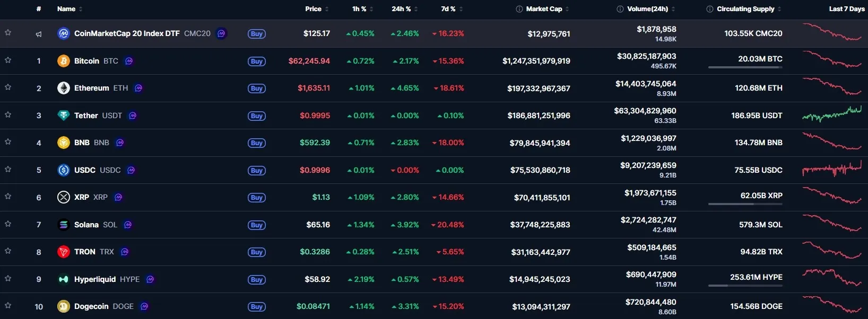Image resolution: width=868 pixels, height=319 pixels.
Task: Click the Dogecoin logo icon
Action: point(64,306)
